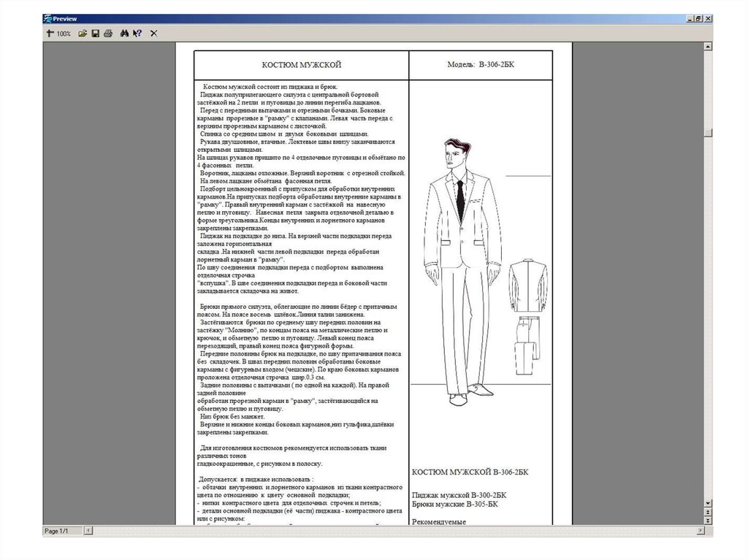748x560 pixels.
Task: Click the 'Модель: В-306-2БК' header cell
Action: (481, 65)
